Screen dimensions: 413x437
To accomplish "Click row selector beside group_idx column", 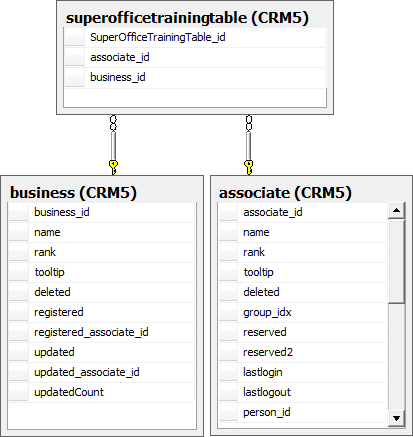I will (228, 312).
